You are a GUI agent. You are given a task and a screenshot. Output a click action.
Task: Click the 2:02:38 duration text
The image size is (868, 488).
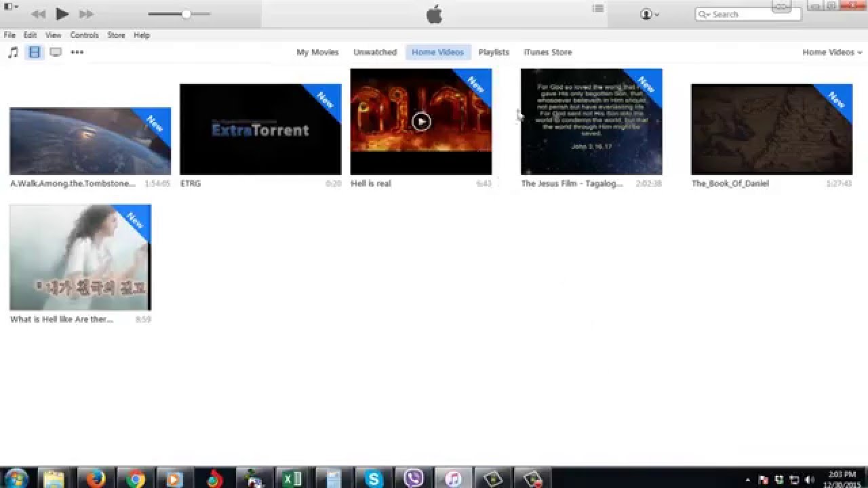click(x=649, y=184)
